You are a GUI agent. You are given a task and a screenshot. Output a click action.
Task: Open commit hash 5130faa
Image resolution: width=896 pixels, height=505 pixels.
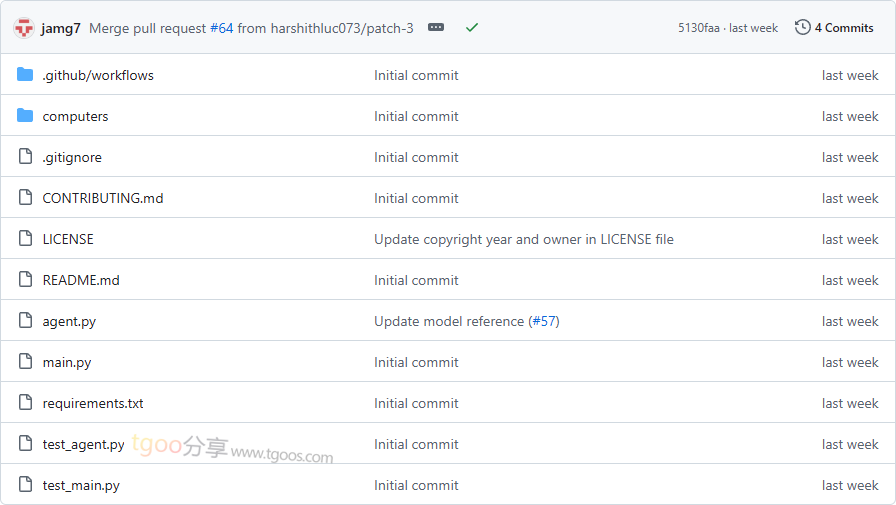pos(700,28)
